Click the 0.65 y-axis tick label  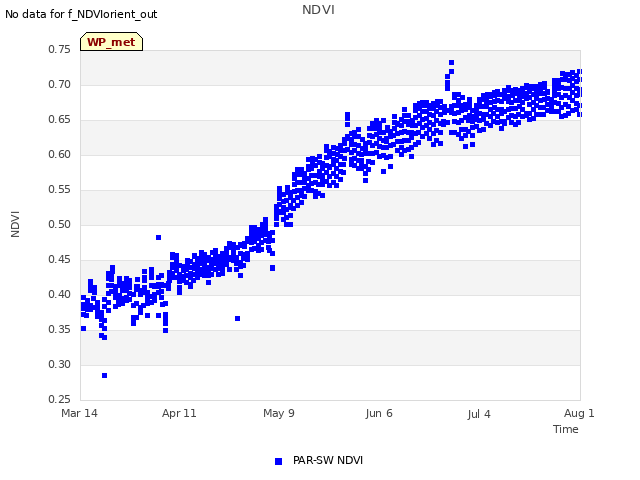[x=60, y=120]
